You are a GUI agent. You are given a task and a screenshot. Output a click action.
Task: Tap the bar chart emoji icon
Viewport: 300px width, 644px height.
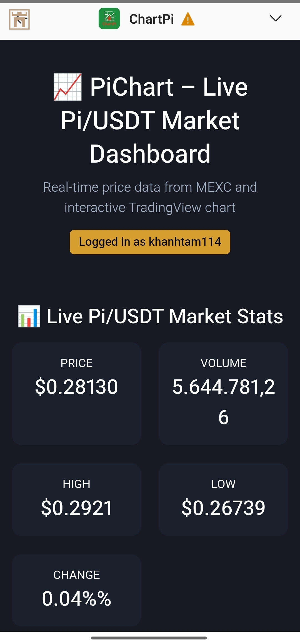pos(29,316)
